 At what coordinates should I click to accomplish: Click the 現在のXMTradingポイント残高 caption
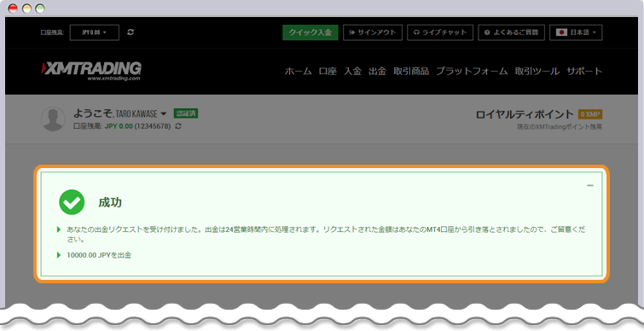[560, 127]
